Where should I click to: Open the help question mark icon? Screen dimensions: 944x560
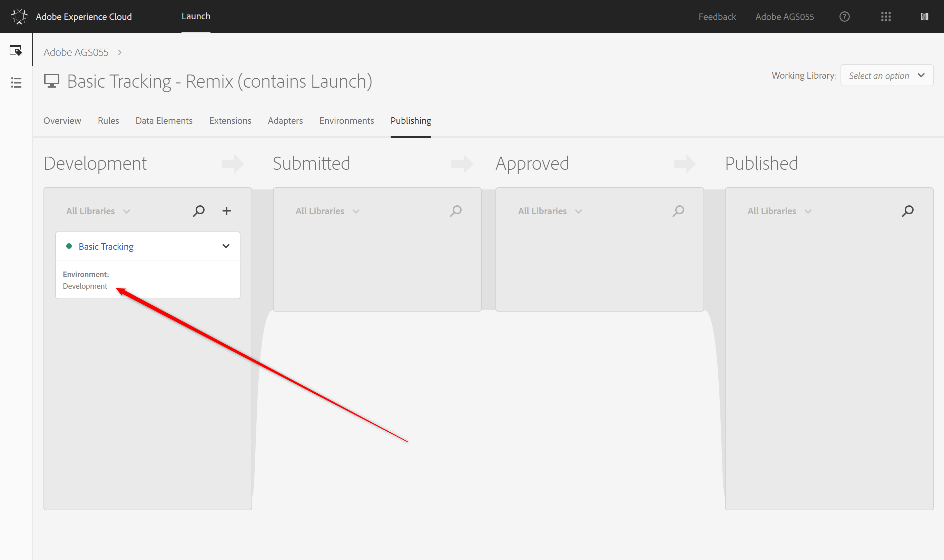coord(844,17)
